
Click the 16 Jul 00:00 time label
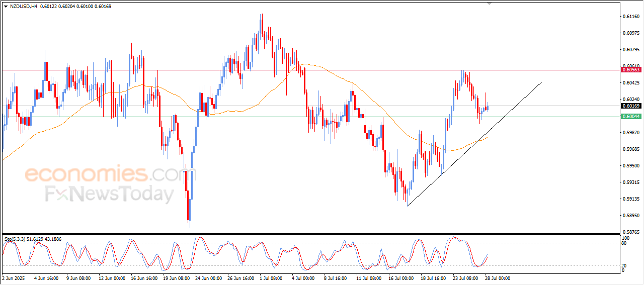[x=401, y=278]
